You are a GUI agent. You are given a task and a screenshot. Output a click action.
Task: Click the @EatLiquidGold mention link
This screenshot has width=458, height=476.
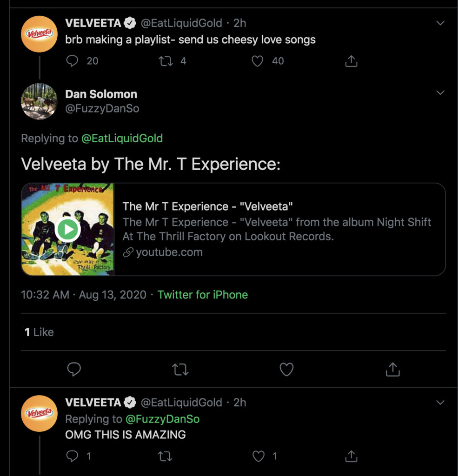[122, 138]
